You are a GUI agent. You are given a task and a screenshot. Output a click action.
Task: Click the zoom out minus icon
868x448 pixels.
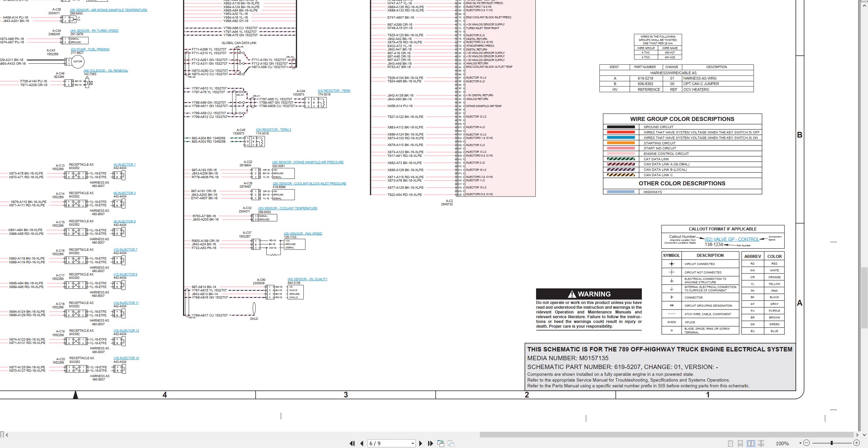coord(807,443)
